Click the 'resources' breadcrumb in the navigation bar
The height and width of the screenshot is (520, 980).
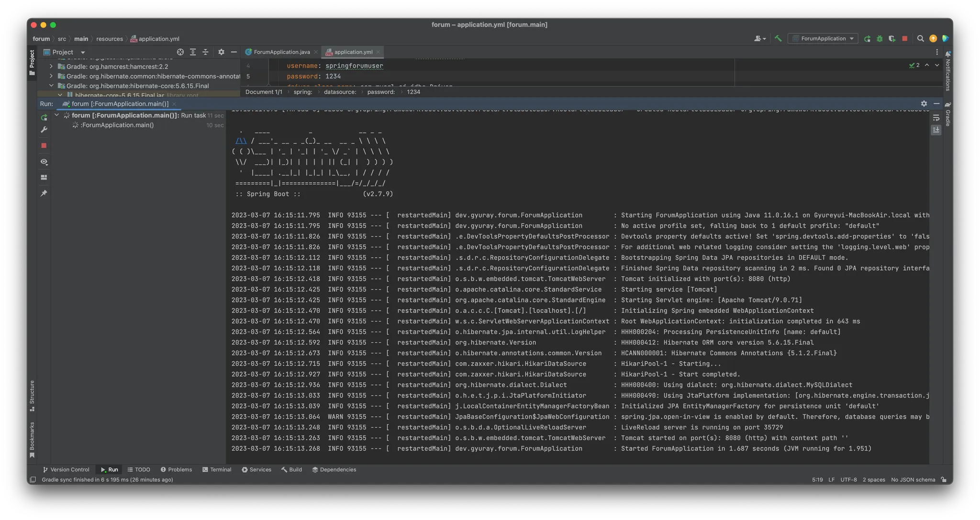click(110, 39)
